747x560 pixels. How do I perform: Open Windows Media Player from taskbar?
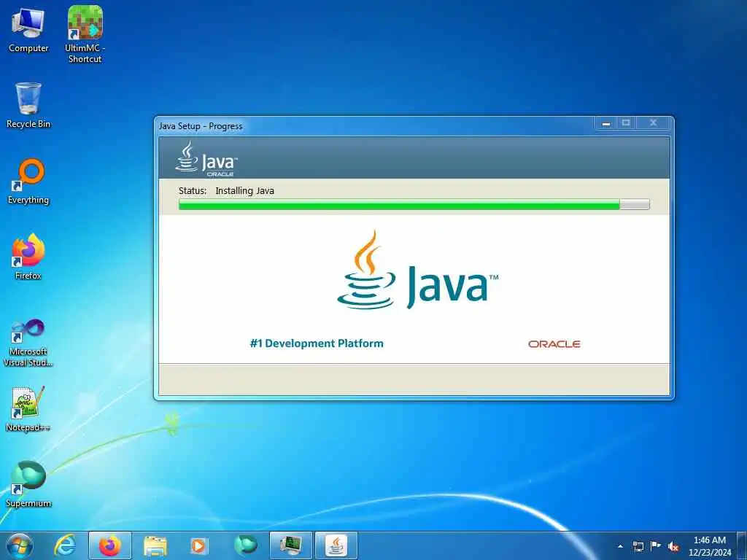(198, 545)
